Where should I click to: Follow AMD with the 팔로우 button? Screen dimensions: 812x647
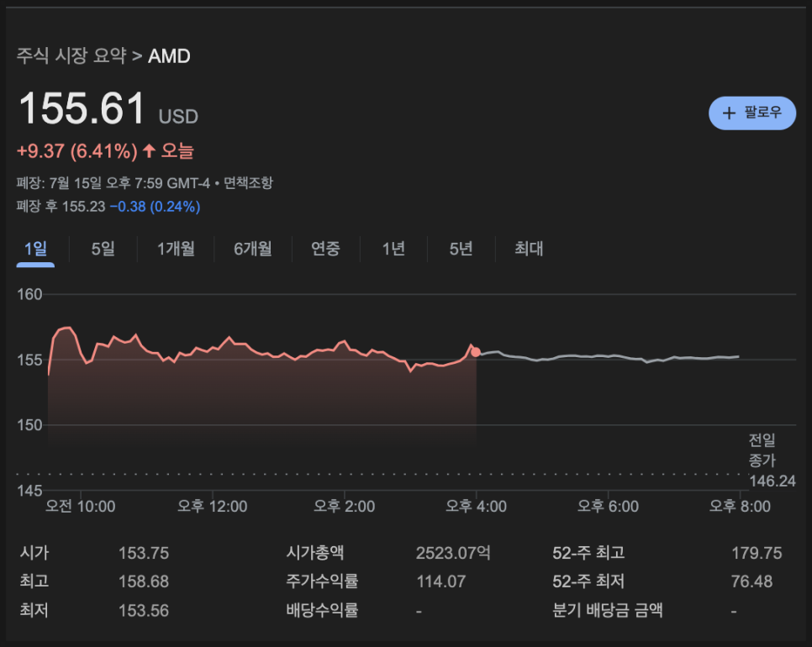coord(752,113)
